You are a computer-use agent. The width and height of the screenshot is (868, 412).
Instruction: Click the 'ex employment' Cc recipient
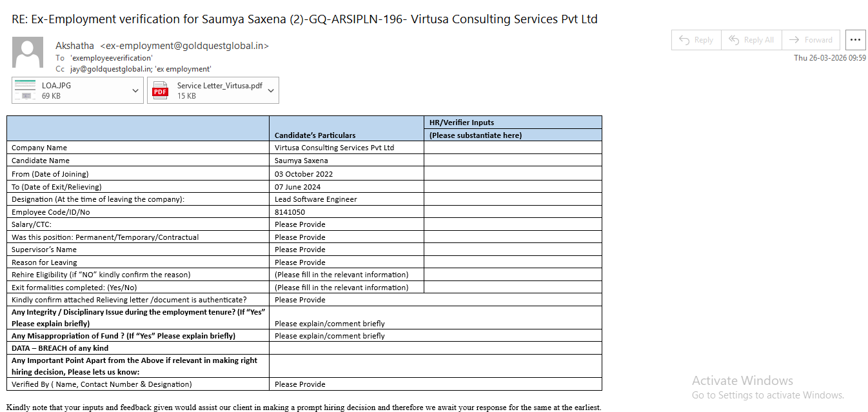pos(183,69)
